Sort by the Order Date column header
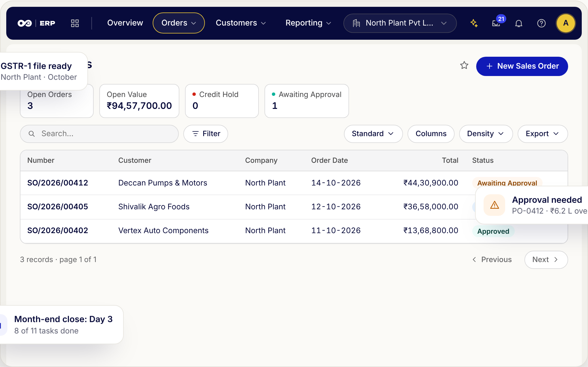 pos(329,161)
